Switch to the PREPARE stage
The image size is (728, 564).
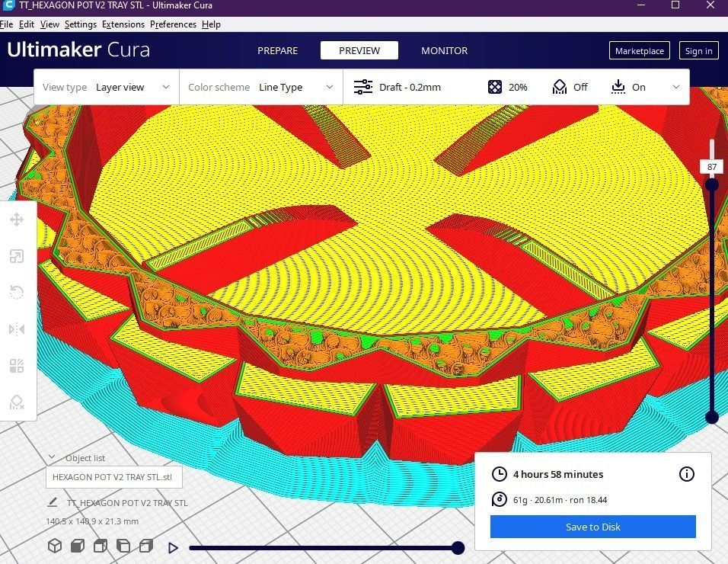click(x=278, y=50)
